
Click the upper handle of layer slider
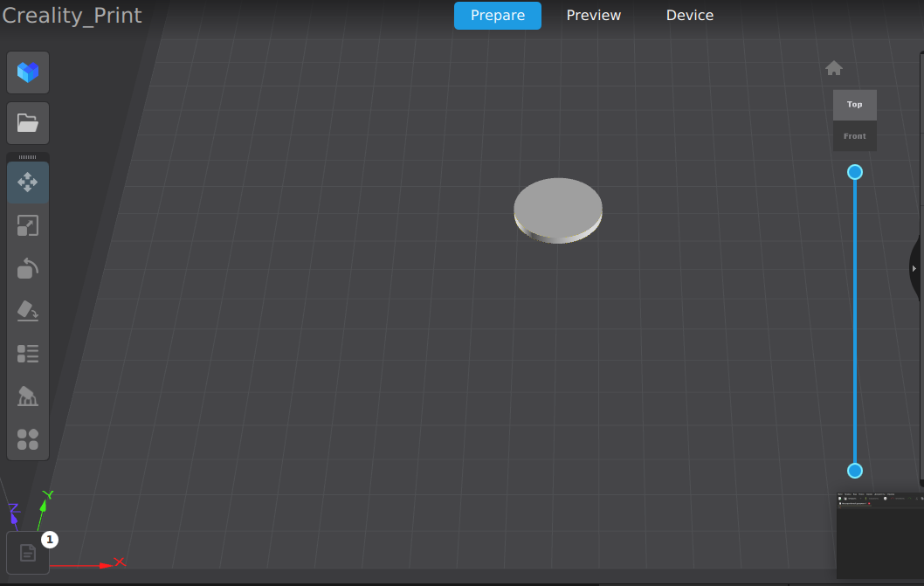click(854, 172)
